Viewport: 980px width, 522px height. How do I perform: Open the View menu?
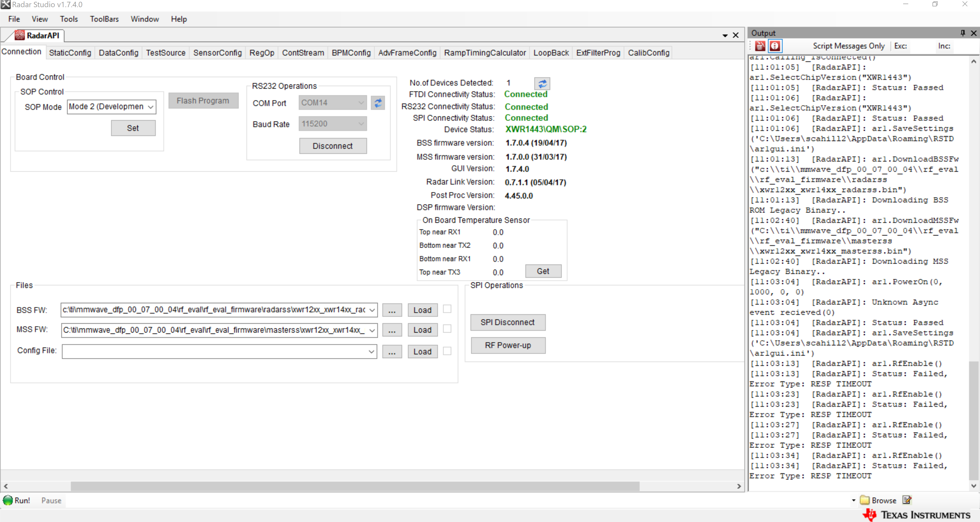pos(40,19)
